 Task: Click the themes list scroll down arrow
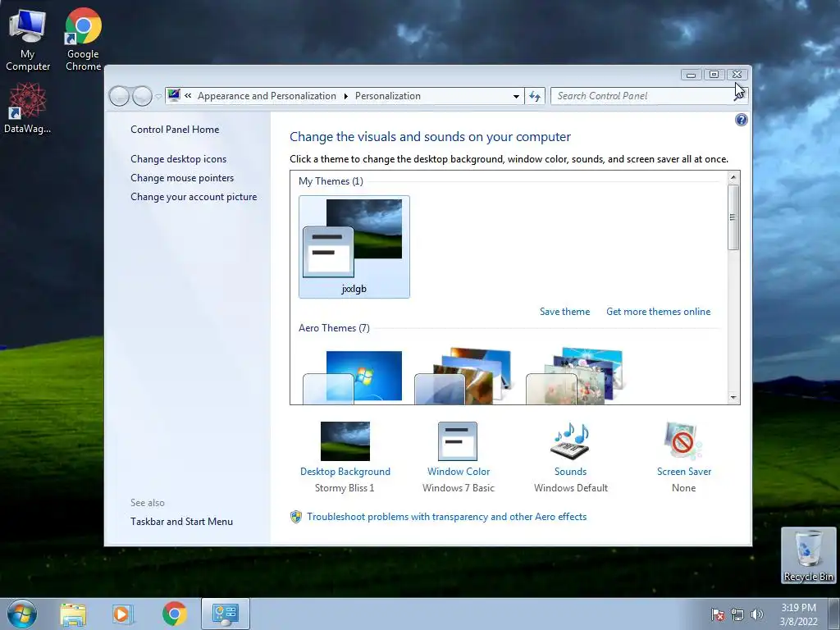point(733,398)
